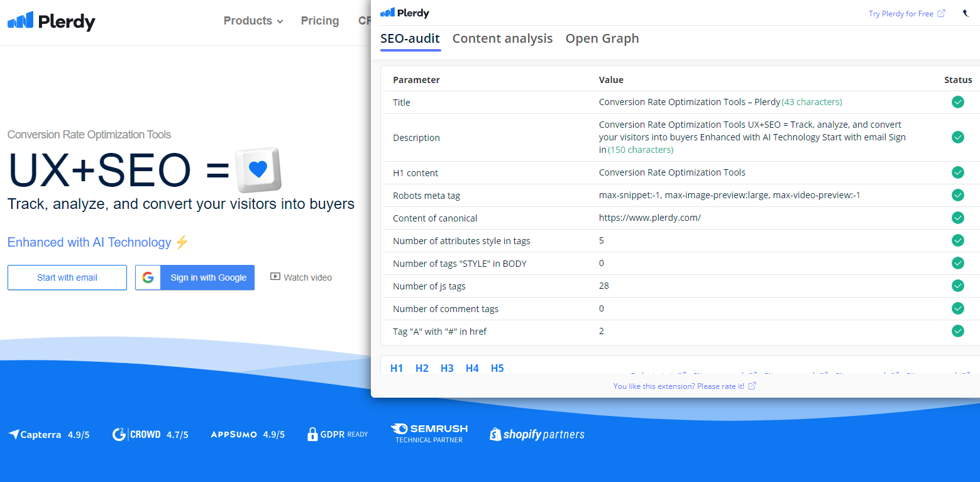
Task: Play the Watch video link
Action: click(301, 277)
